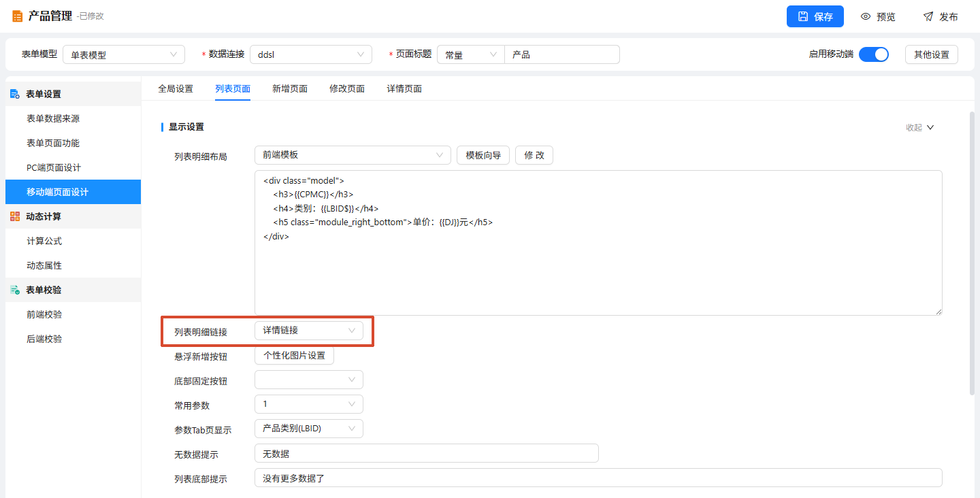Click the 修 改 button
Viewport: 980px width, 498px height.
pyautogui.click(x=534, y=155)
